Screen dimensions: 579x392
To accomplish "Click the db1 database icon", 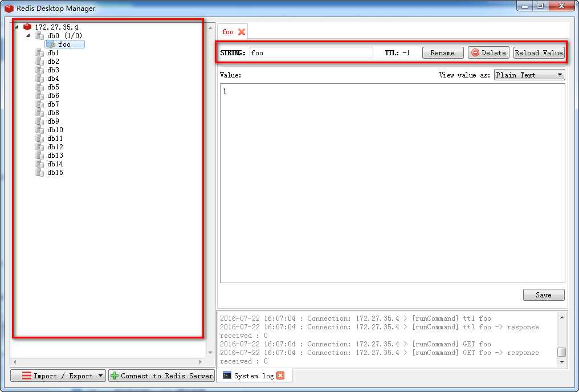I will click(39, 53).
